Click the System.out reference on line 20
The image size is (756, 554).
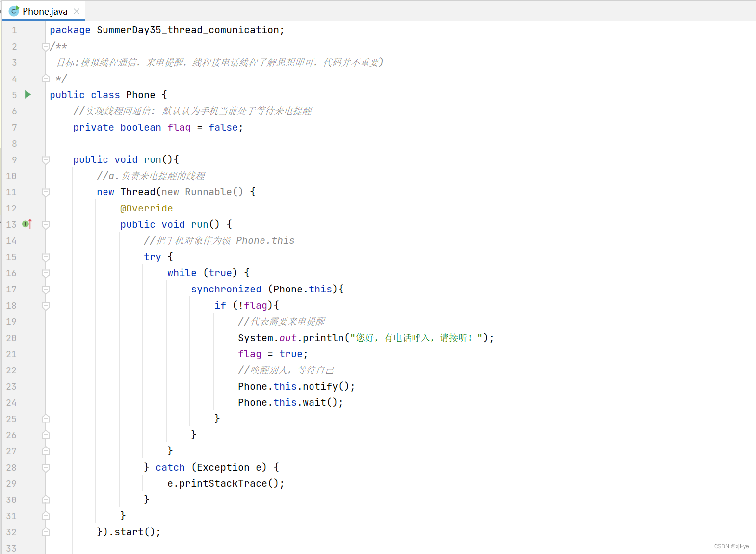tap(267, 338)
